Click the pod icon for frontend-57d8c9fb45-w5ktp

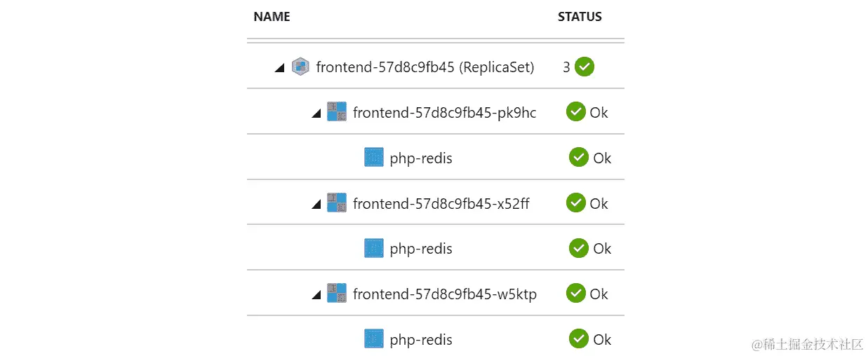[337, 294]
